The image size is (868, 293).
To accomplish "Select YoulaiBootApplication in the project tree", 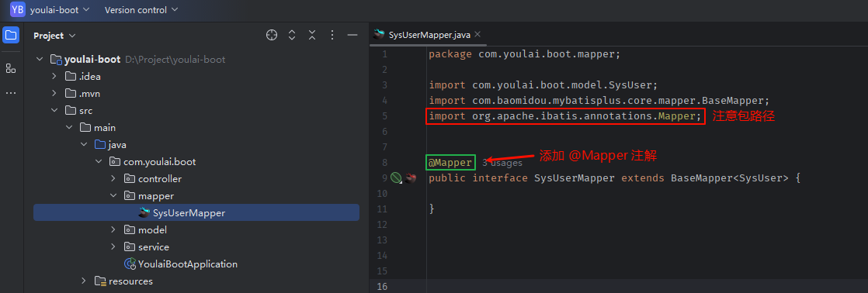I will point(188,264).
